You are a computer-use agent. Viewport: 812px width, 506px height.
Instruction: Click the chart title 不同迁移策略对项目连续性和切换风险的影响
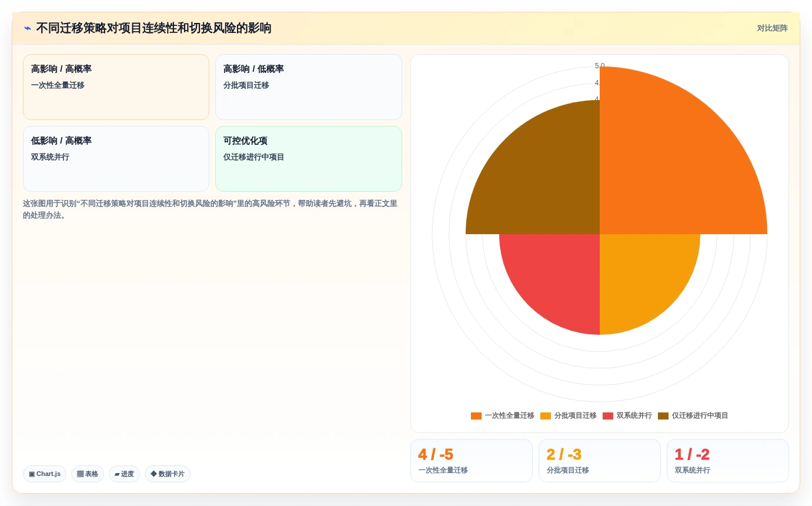click(x=153, y=28)
